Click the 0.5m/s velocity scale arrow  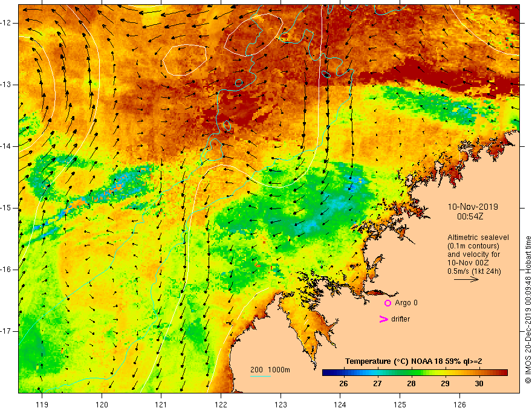pos(466,279)
